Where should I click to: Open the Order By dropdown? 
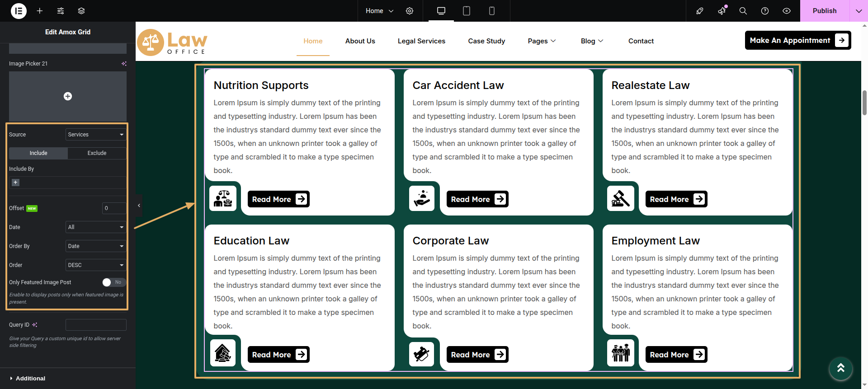pos(95,246)
